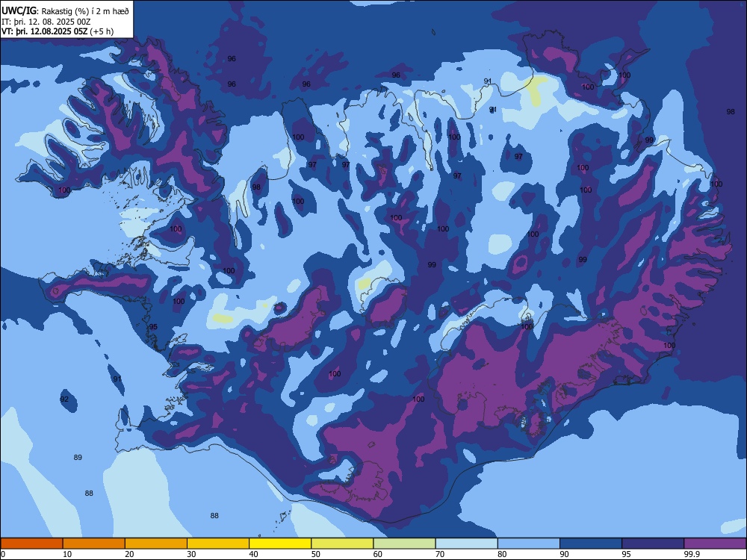Screen dimensions: 747x560
Task: Click the navy 95–99.9 legend swatch
Action: pyautogui.click(x=653, y=544)
